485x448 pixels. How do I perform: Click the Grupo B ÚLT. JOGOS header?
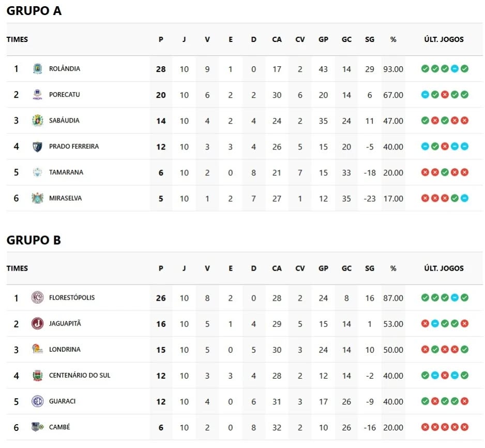(444, 268)
